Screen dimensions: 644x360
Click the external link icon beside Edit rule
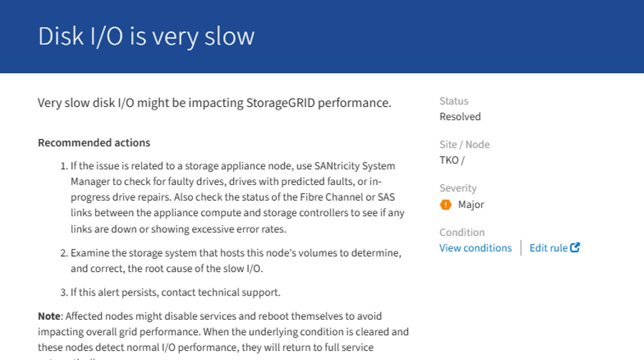pyautogui.click(x=575, y=247)
